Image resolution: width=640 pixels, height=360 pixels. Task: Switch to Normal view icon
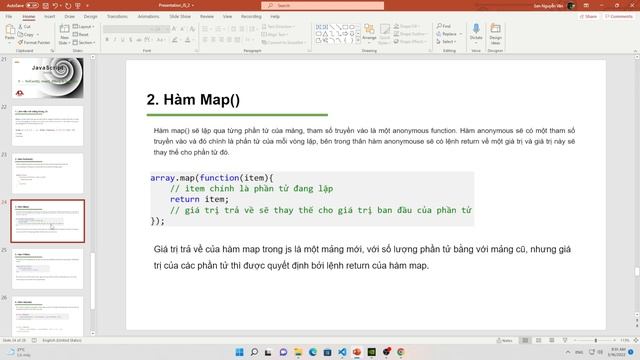point(525,340)
